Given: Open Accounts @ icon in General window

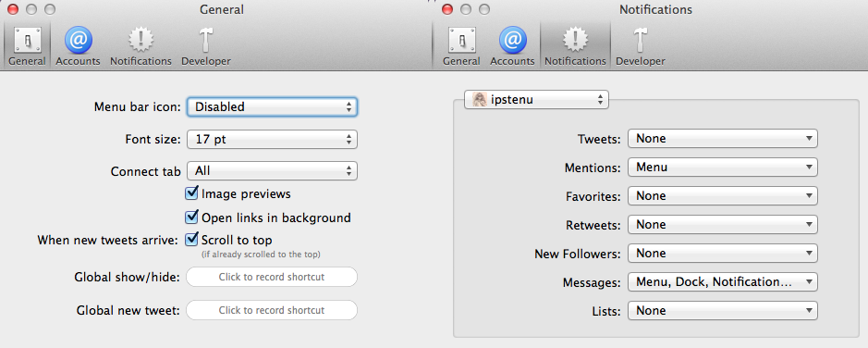Looking at the screenshot, I should 78,40.
